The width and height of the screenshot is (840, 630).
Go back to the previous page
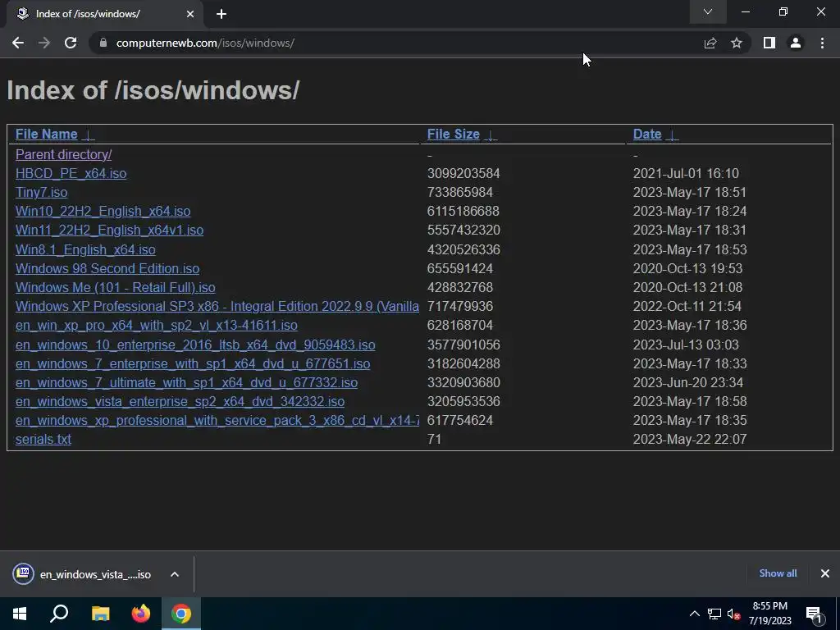point(18,43)
